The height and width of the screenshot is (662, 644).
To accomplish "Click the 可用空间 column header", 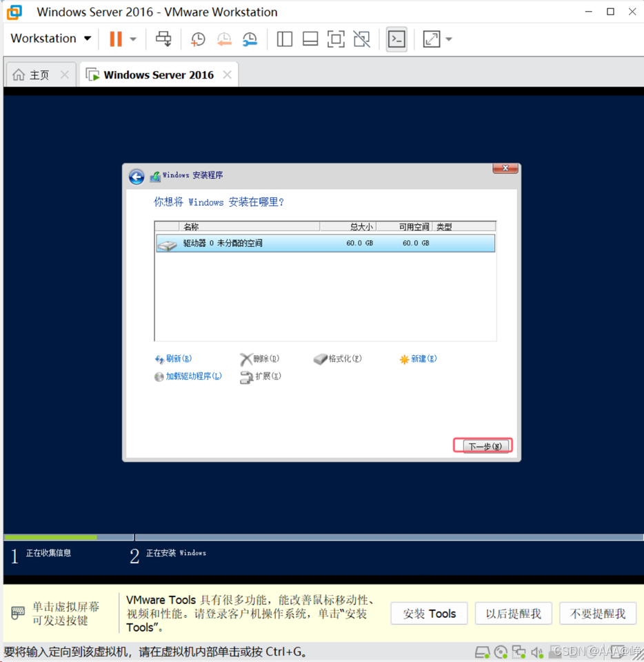I will (404, 227).
